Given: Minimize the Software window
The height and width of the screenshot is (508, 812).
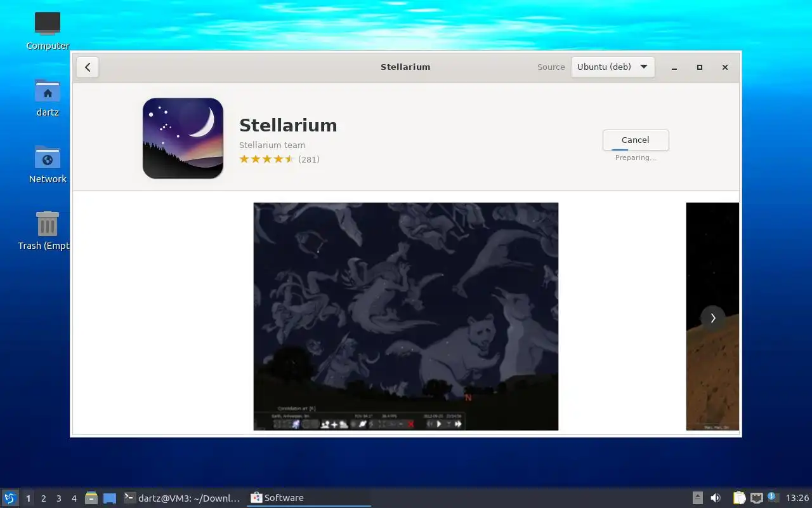Looking at the screenshot, I should coord(674,67).
